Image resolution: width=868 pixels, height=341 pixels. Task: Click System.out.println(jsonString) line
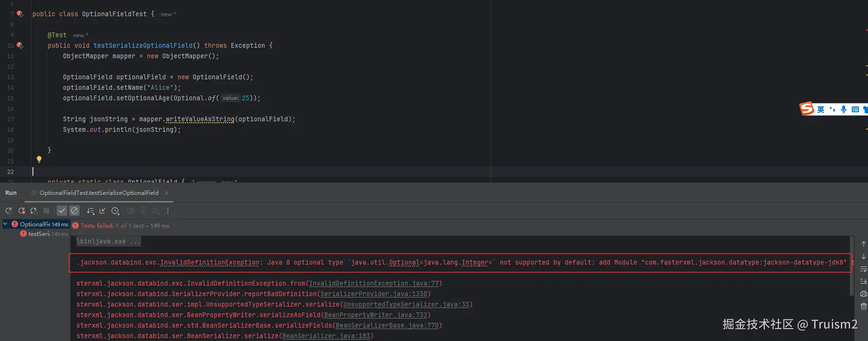122,130
